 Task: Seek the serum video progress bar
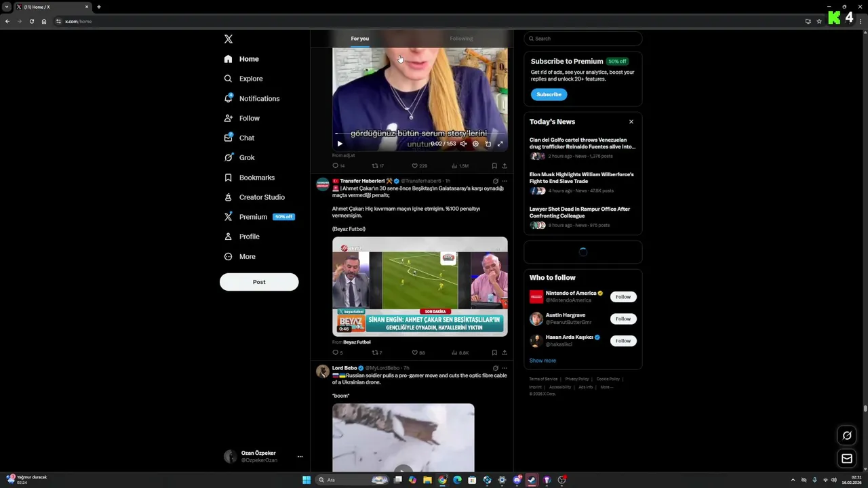click(420, 134)
